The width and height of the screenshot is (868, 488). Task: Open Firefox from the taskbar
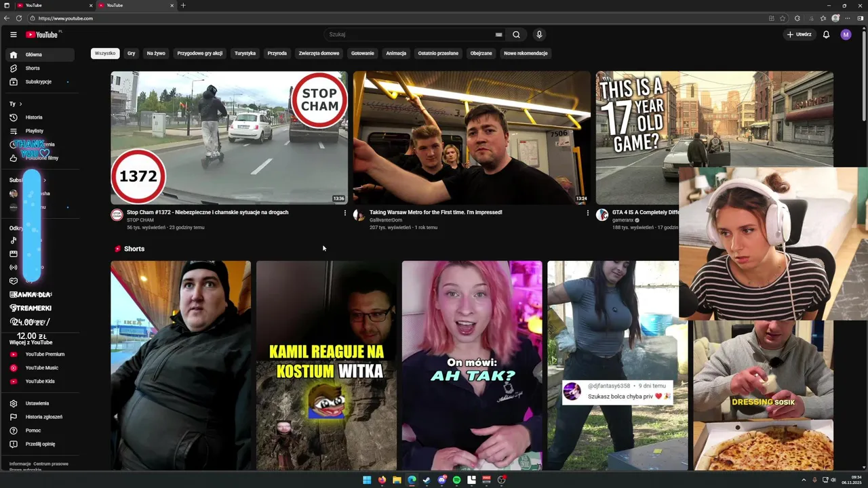point(382,480)
